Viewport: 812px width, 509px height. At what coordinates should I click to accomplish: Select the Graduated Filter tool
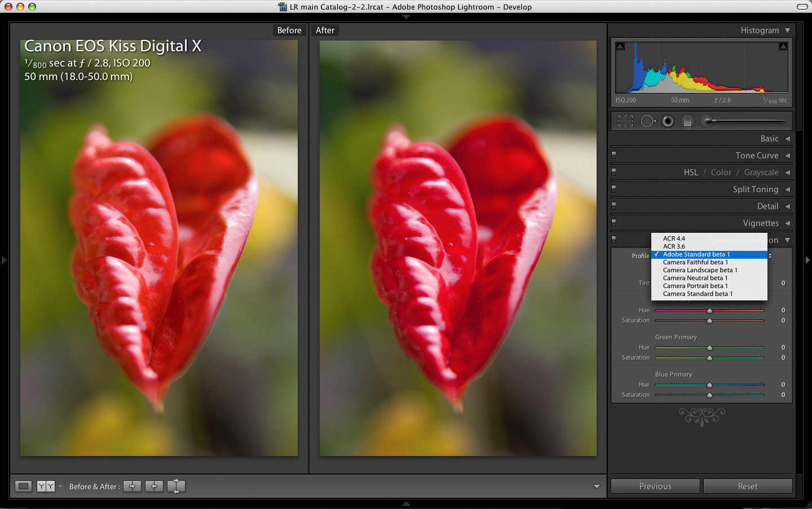pyautogui.click(x=687, y=121)
